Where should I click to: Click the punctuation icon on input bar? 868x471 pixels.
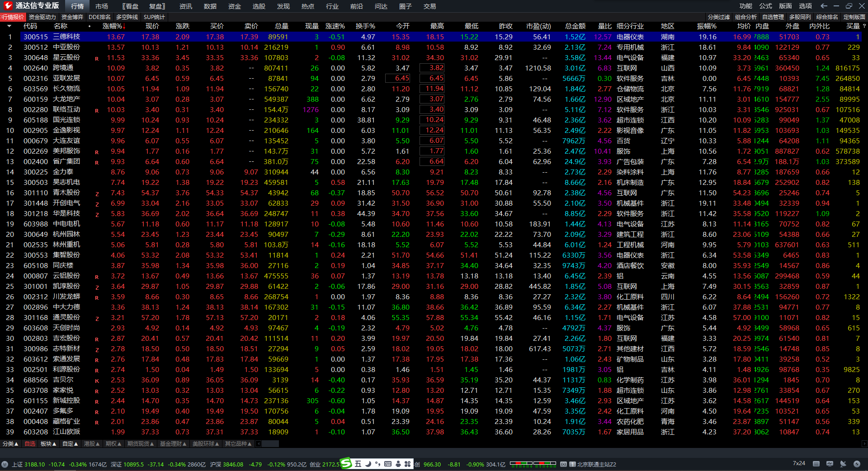pos(377,464)
